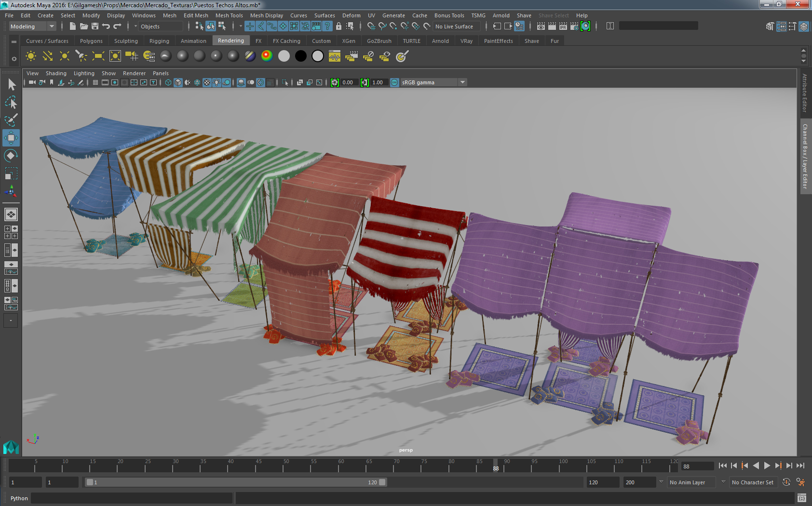Click the ramp shader shelf icon
Screen dimensions: 812x506
(x=267, y=56)
